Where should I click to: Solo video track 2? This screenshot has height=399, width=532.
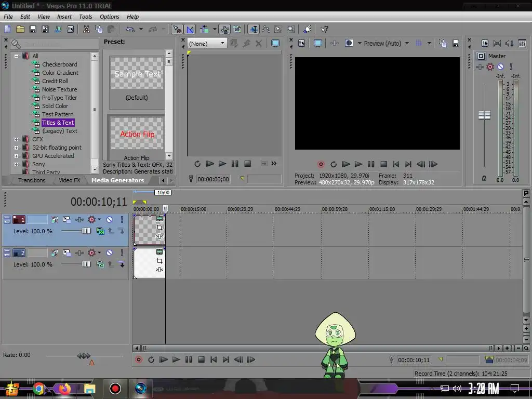pos(122,253)
